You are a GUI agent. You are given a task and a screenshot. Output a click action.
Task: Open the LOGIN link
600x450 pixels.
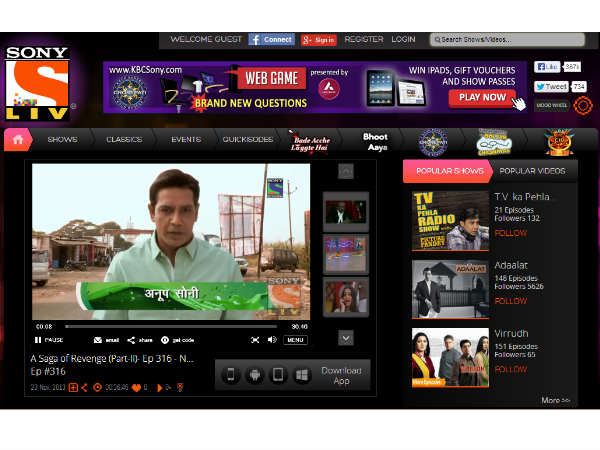tap(403, 39)
